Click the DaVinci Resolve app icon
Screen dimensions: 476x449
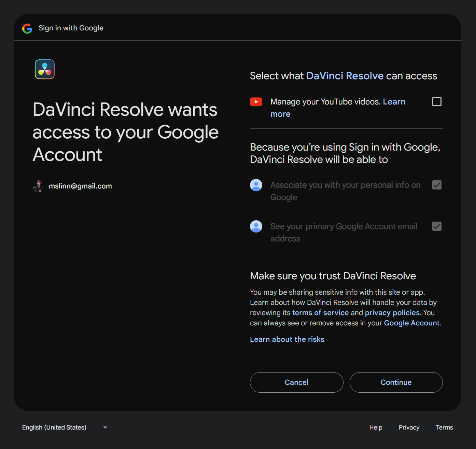click(45, 69)
